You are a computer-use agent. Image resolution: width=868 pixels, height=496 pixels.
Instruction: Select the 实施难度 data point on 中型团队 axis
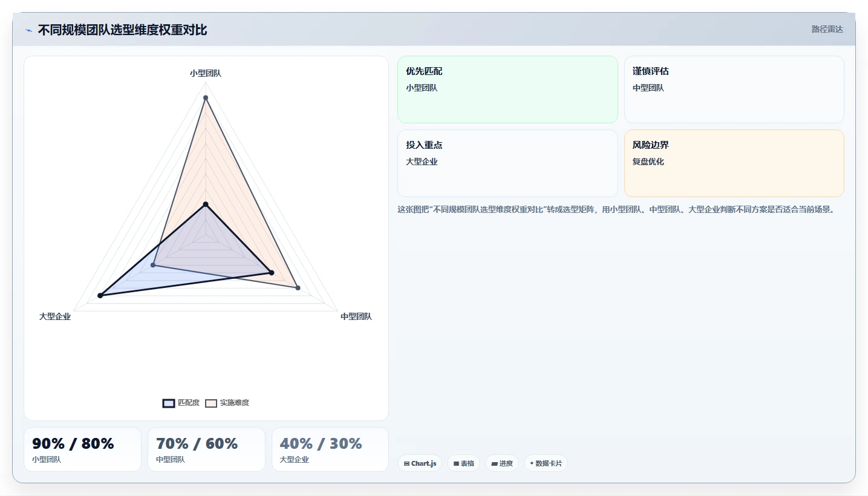(298, 288)
